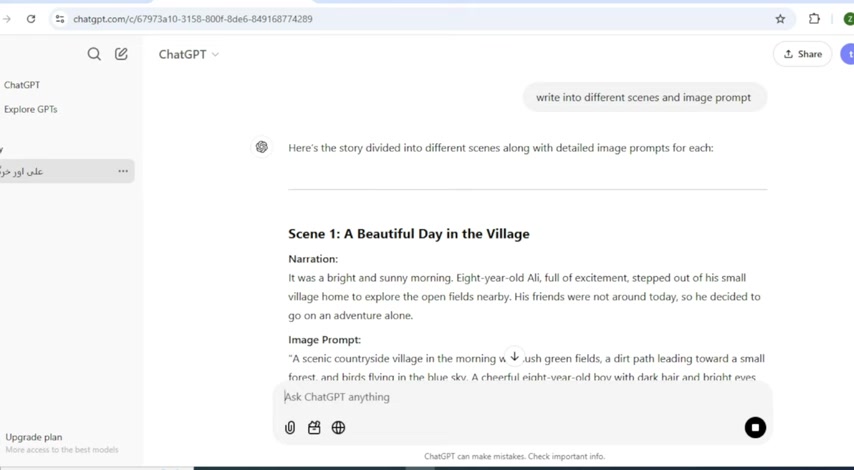Click the browser reload icon

coord(31,19)
